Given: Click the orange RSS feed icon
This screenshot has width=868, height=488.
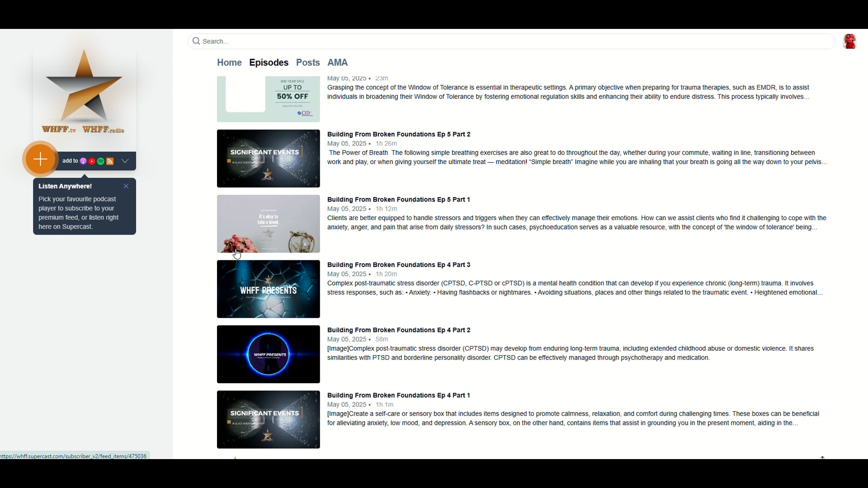Looking at the screenshot, I should pos(110,161).
